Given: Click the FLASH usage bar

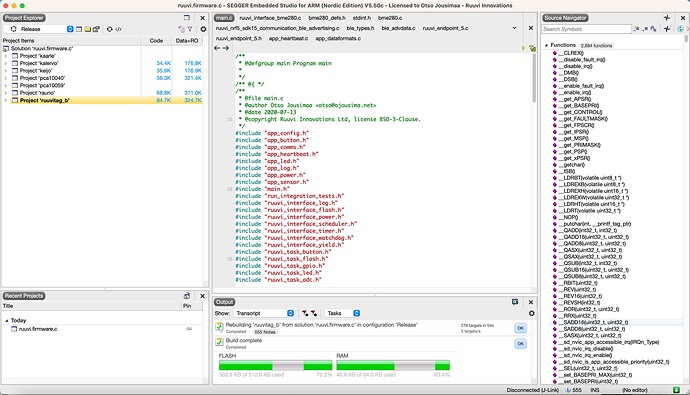Looking at the screenshot, I should (x=275, y=365).
